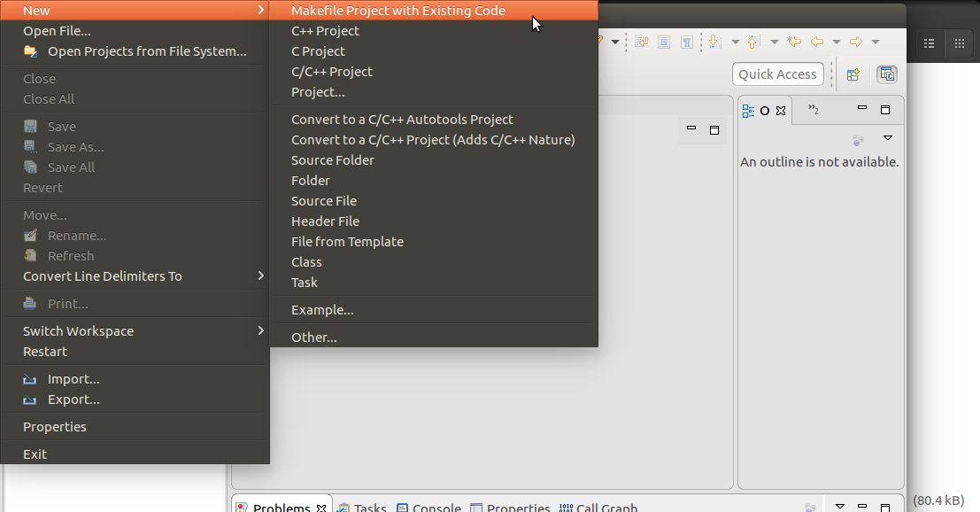Image resolution: width=980 pixels, height=512 pixels.
Task: Show hidden tabs list beside Outline
Action: pyautogui.click(x=813, y=110)
